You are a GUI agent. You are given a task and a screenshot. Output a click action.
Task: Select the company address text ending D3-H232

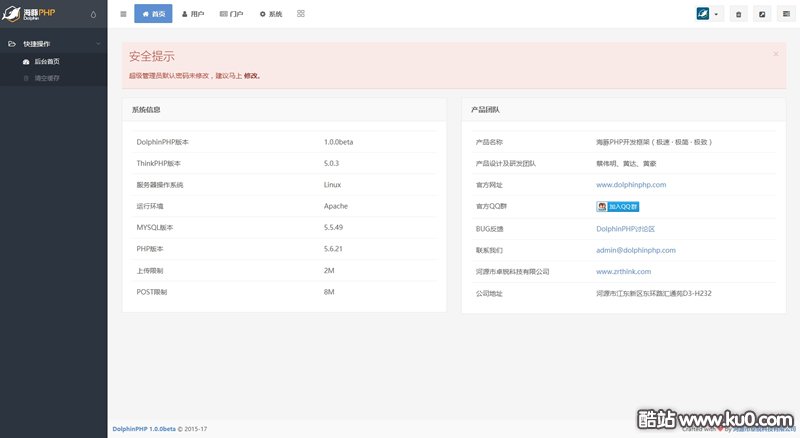(654, 293)
